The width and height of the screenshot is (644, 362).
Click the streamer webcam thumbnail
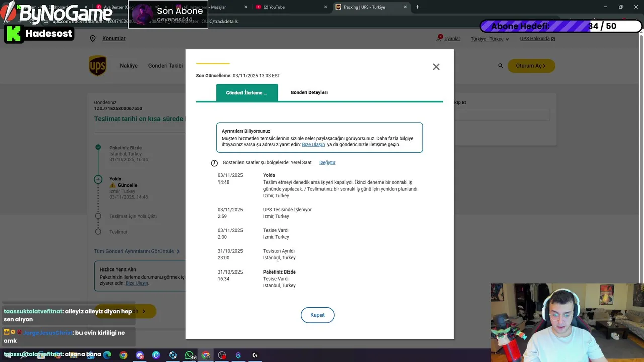[567, 322]
